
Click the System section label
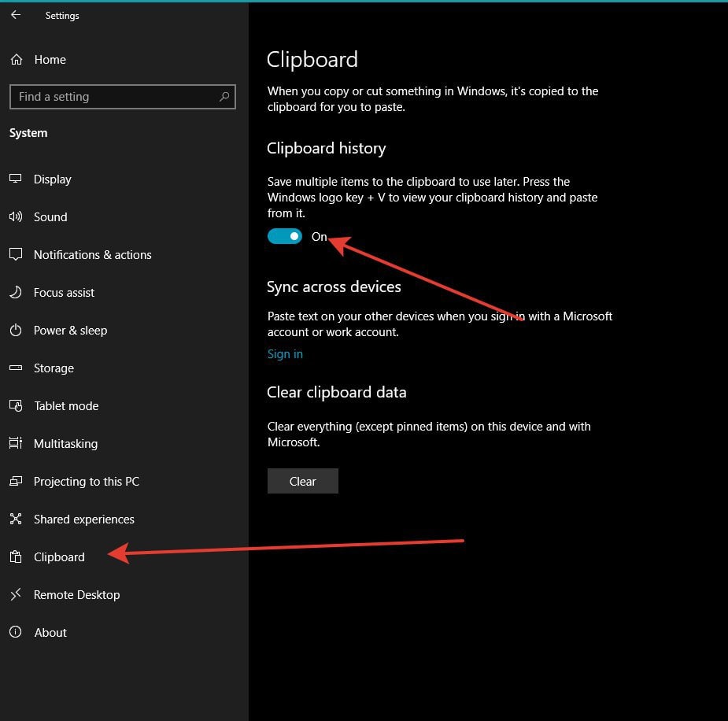pos(28,133)
